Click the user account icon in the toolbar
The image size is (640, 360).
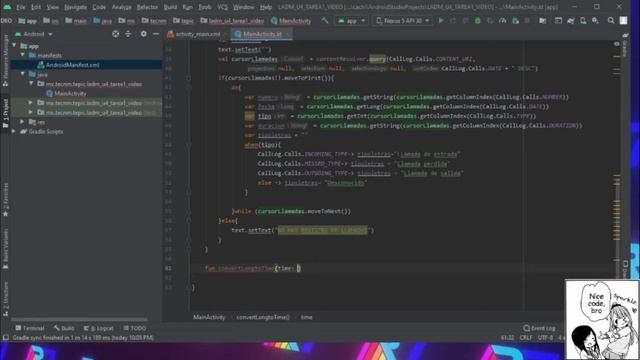pos(623,20)
